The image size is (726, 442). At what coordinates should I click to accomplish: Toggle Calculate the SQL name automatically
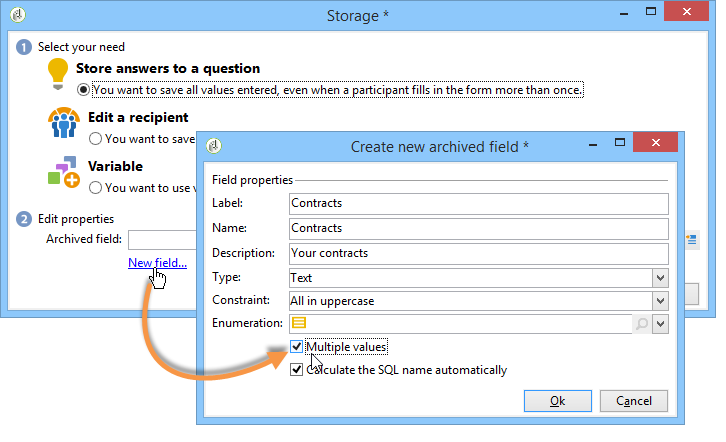pyautogui.click(x=297, y=370)
